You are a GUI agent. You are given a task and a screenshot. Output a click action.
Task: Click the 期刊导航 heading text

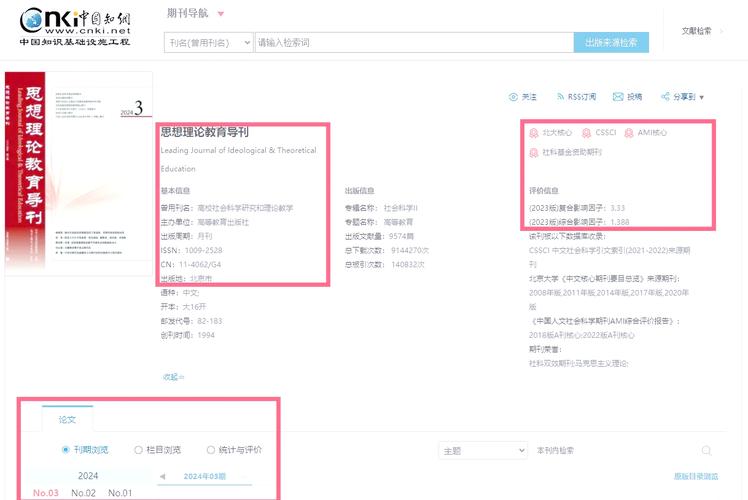coord(187,13)
